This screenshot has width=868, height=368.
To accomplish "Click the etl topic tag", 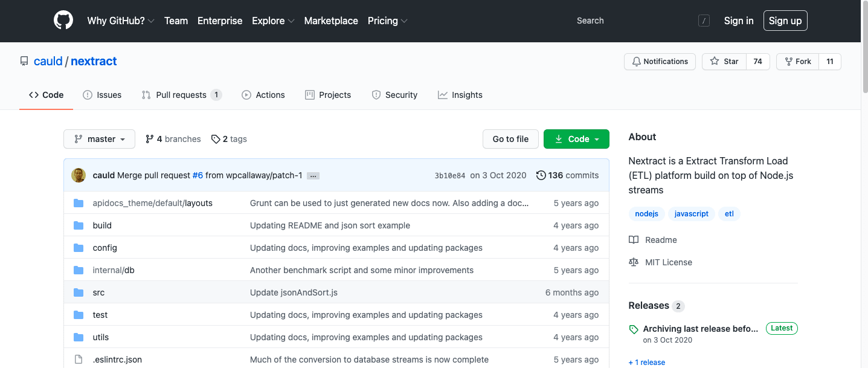I will (x=729, y=214).
